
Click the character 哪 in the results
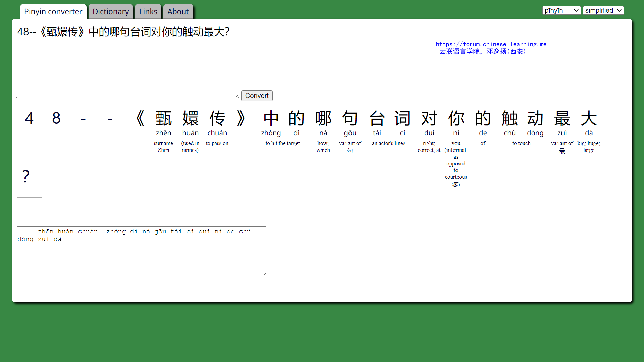(x=323, y=118)
